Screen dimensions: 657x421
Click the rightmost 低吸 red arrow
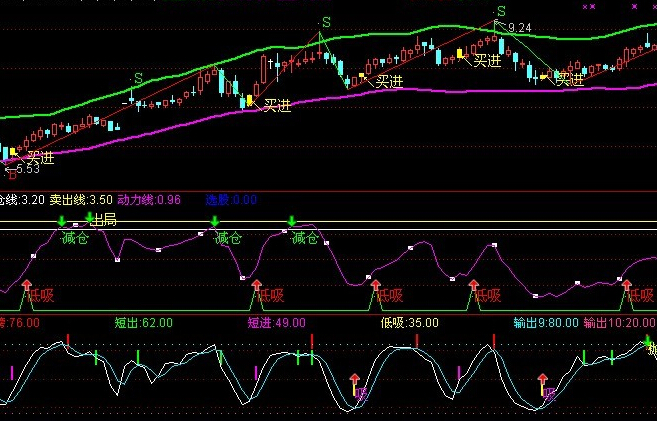click(627, 287)
